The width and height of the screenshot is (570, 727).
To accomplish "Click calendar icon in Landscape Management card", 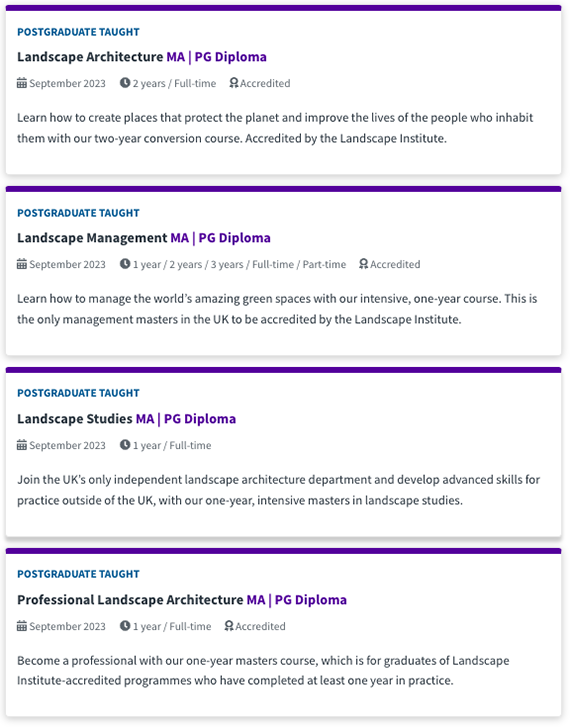I will tap(22, 264).
